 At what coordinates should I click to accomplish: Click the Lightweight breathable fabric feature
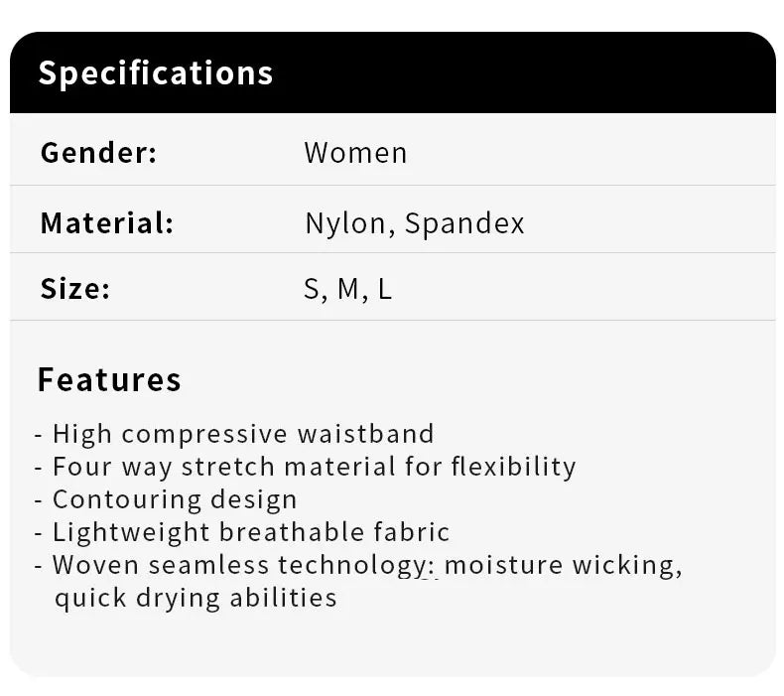click(x=251, y=532)
